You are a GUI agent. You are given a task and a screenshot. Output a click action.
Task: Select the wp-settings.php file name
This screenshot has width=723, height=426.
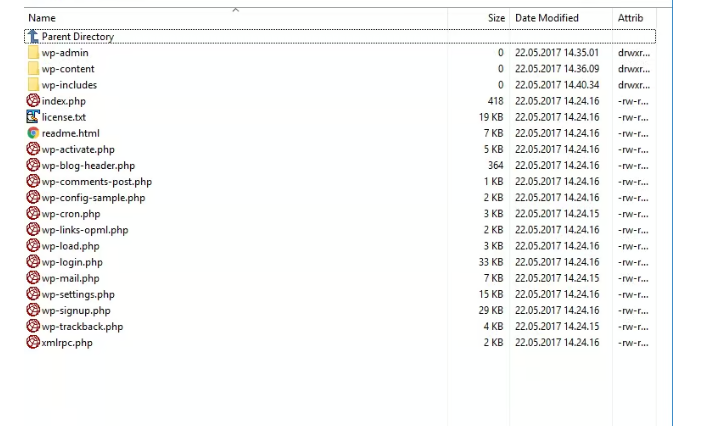pos(78,295)
